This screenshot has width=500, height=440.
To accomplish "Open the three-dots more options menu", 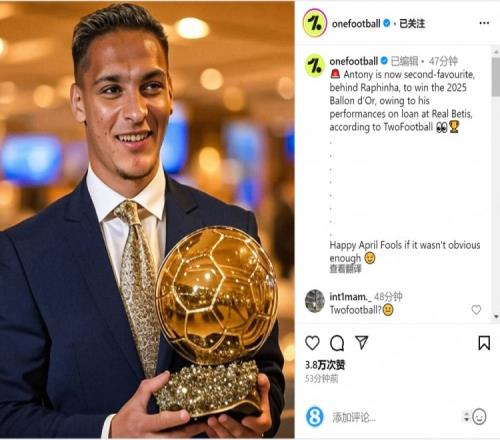I will pos(484,23).
